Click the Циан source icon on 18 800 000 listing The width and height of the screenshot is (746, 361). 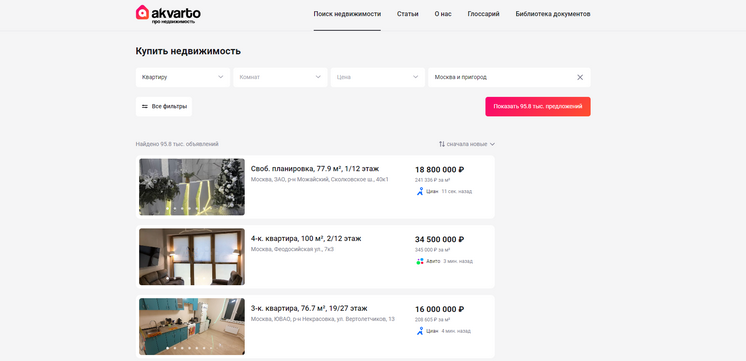[420, 191]
